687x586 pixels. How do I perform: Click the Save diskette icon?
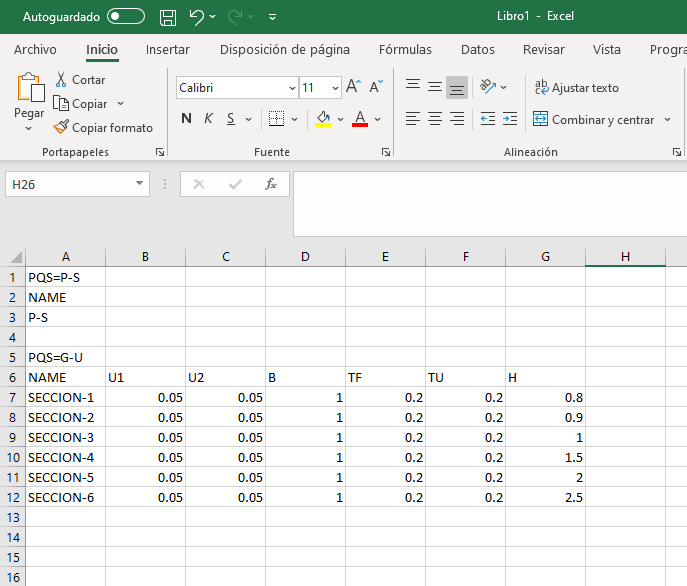[168, 18]
